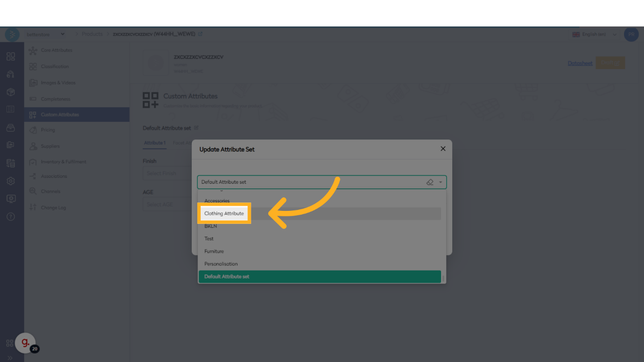Close the Update Attribute Set dialog
The image size is (644, 362).
(443, 149)
